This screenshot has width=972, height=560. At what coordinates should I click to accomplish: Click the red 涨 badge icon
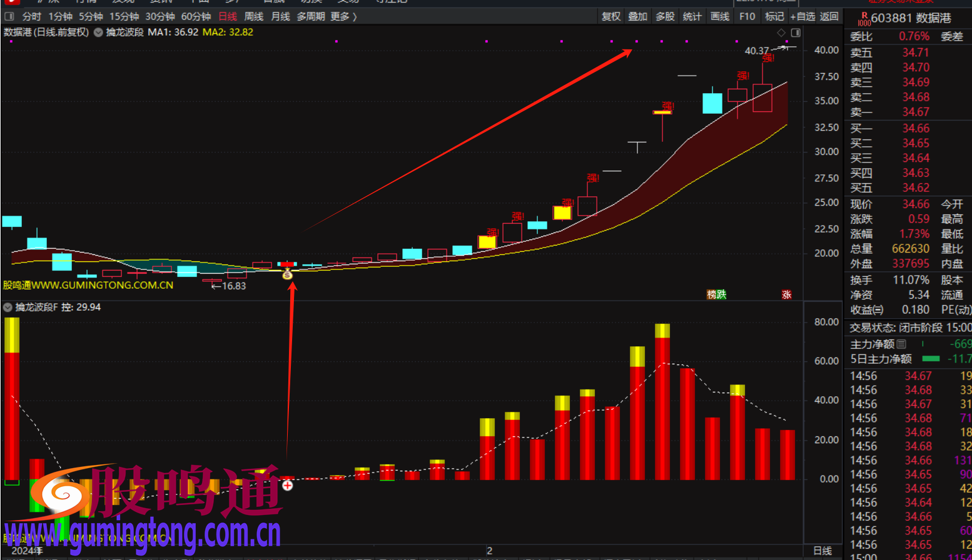(x=786, y=294)
